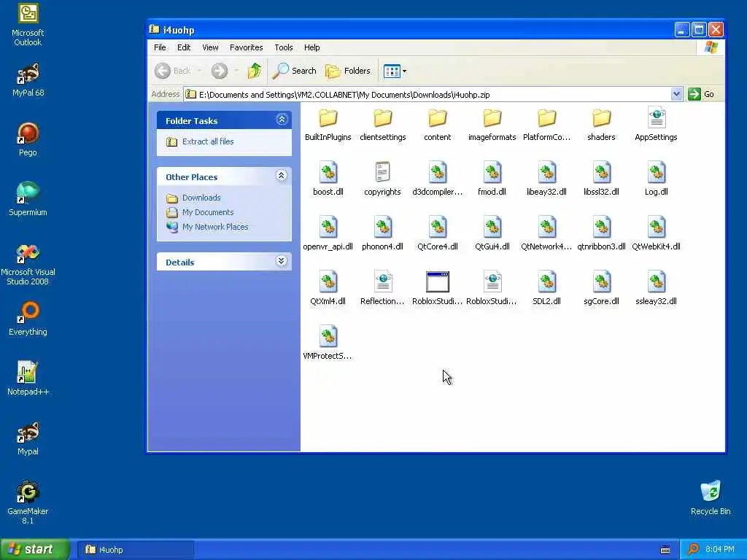The width and height of the screenshot is (747, 560).
Task: Collapse the Folder Tasks panel
Action: coord(282,120)
